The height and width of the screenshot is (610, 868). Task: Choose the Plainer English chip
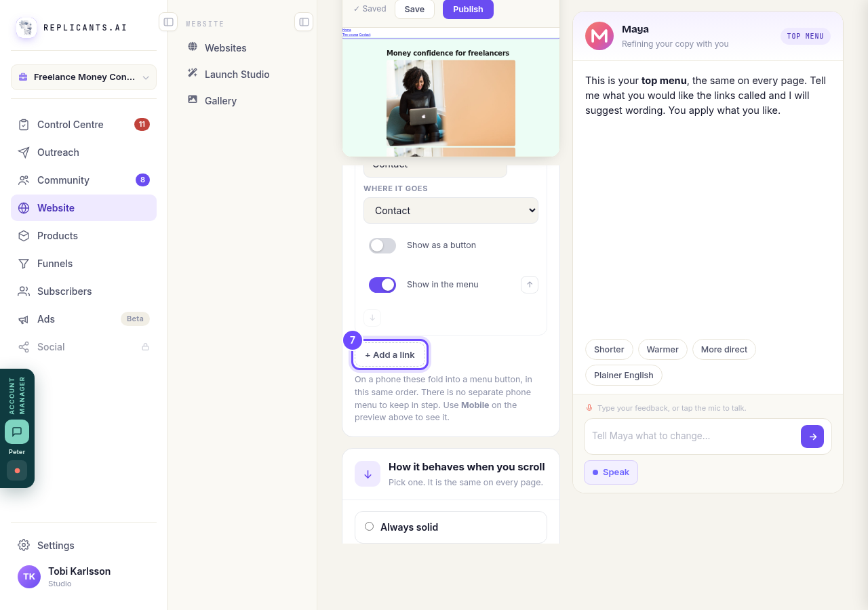624,375
